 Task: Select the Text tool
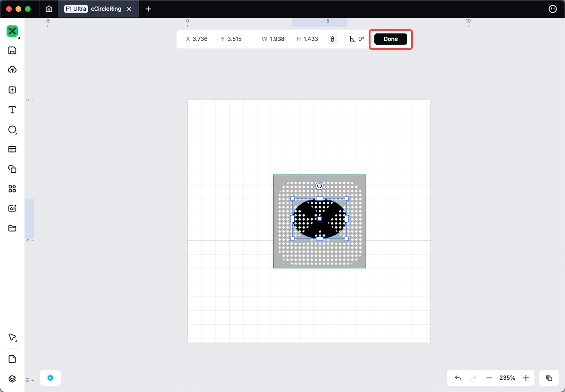click(x=12, y=110)
